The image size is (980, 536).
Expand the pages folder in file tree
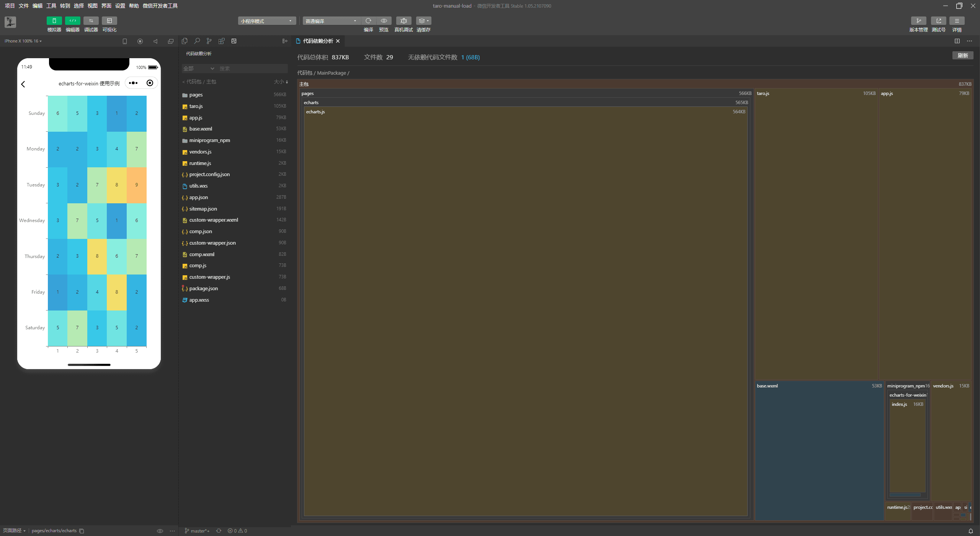click(195, 95)
